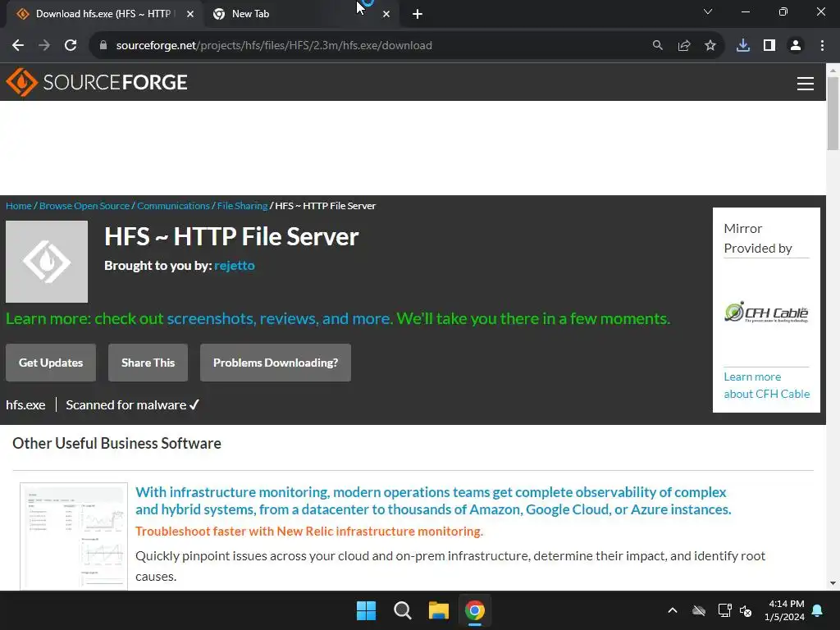Viewport: 840px width, 630px height.
Task: Close the New Tab tab
Action: [386, 15]
